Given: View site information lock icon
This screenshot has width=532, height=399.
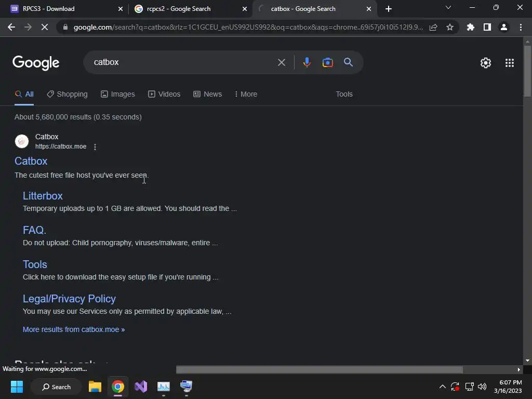Looking at the screenshot, I should pos(65,27).
